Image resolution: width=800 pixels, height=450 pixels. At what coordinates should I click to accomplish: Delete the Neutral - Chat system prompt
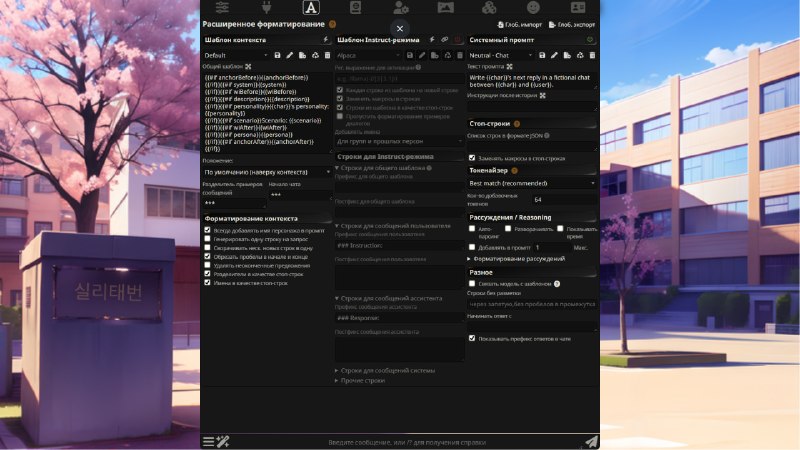click(x=592, y=55)
